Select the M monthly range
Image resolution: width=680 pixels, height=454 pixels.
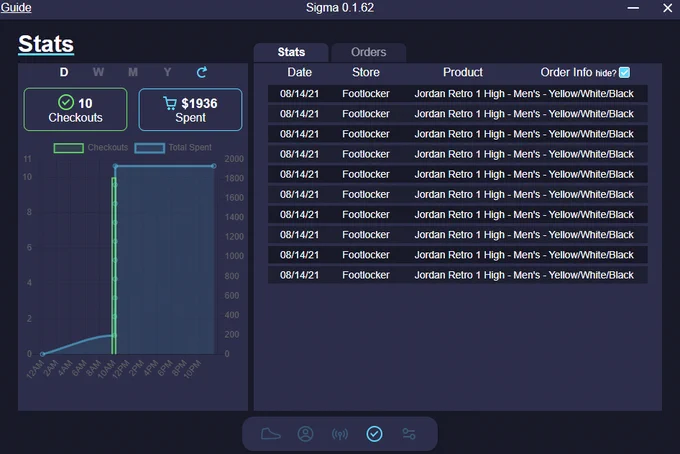[x=133, y=72]
